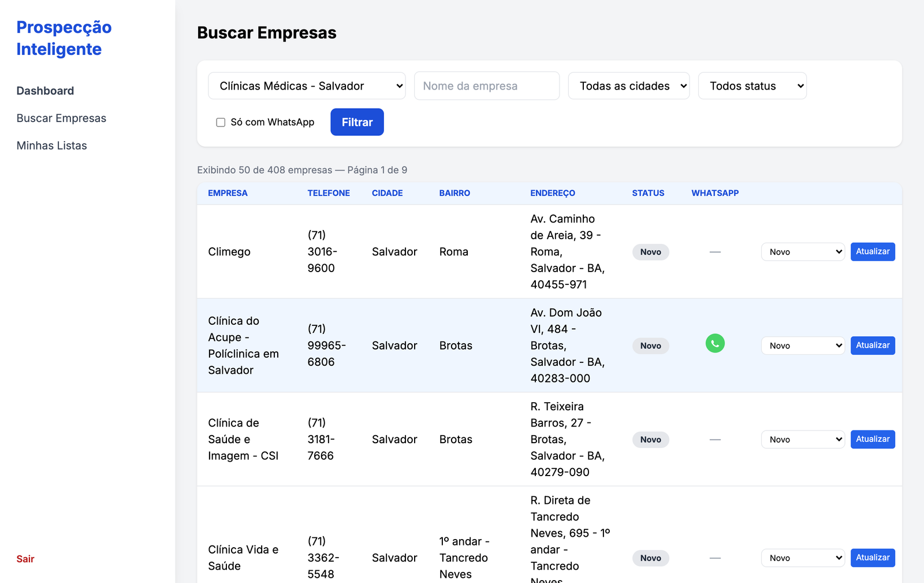
Task: Open the status dropdown for Clínica Vida e Saúde
Action: click(803, 558)
